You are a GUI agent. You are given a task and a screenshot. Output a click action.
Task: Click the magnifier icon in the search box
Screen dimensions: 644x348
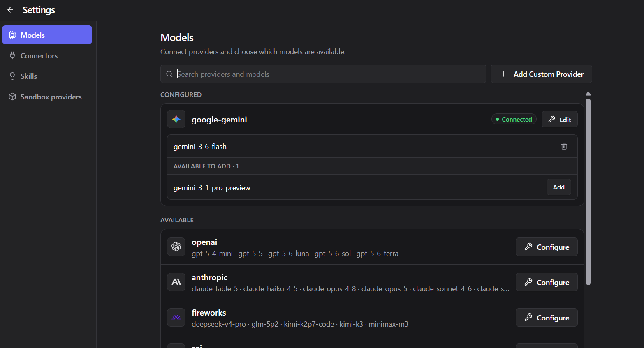click(x=169, y=74)
